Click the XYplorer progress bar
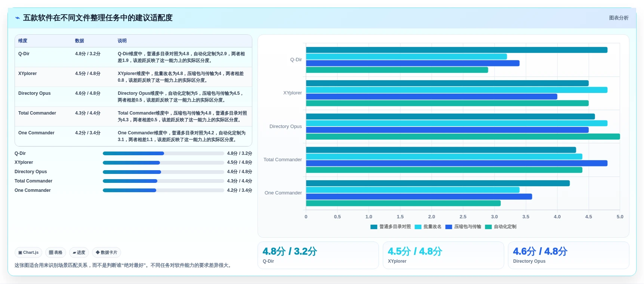 [x=163, y=163]
